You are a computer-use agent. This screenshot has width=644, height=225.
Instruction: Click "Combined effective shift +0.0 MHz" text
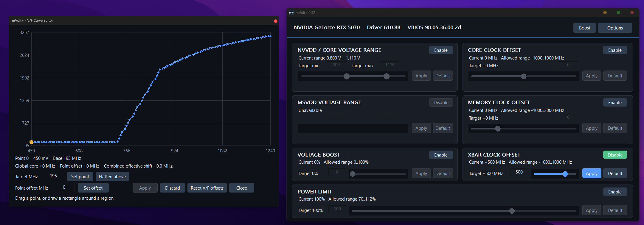[x=138, y=166]
